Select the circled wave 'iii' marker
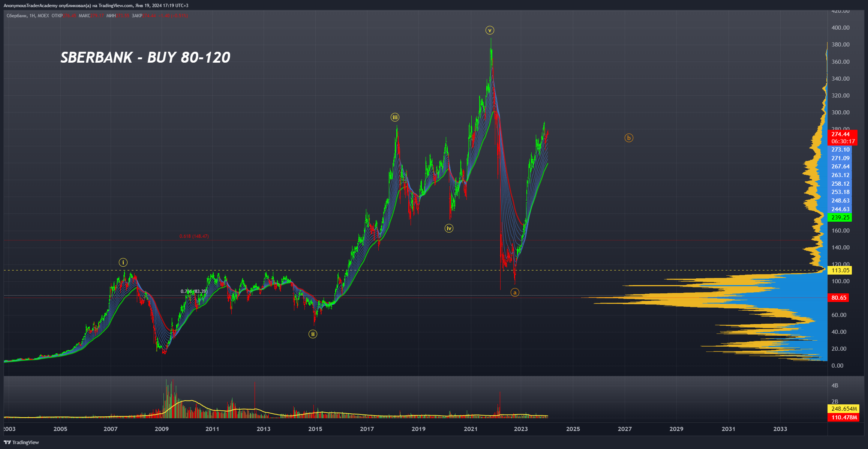The height and width of the screenshot is (449, 868). coord(395,117)
